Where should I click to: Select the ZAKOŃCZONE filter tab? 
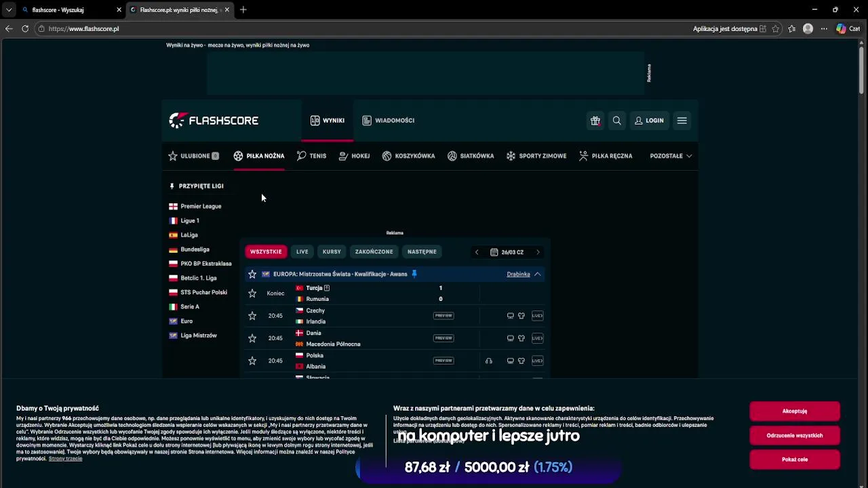coord(374,251)
